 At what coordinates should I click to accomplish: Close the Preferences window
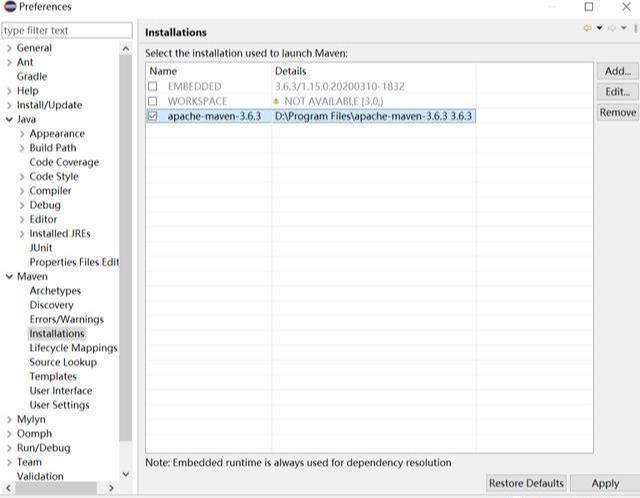pyautogui.click(x=626, y=7)
